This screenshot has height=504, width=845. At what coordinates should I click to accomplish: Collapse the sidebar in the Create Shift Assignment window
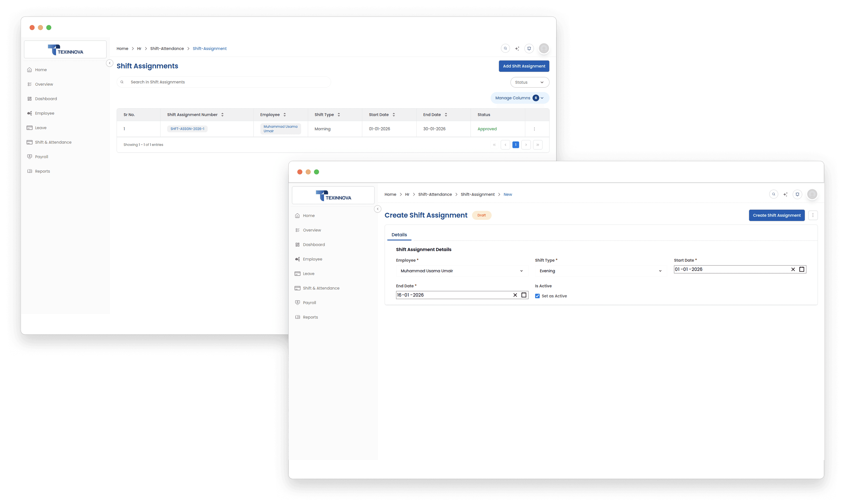coord(377,209)
